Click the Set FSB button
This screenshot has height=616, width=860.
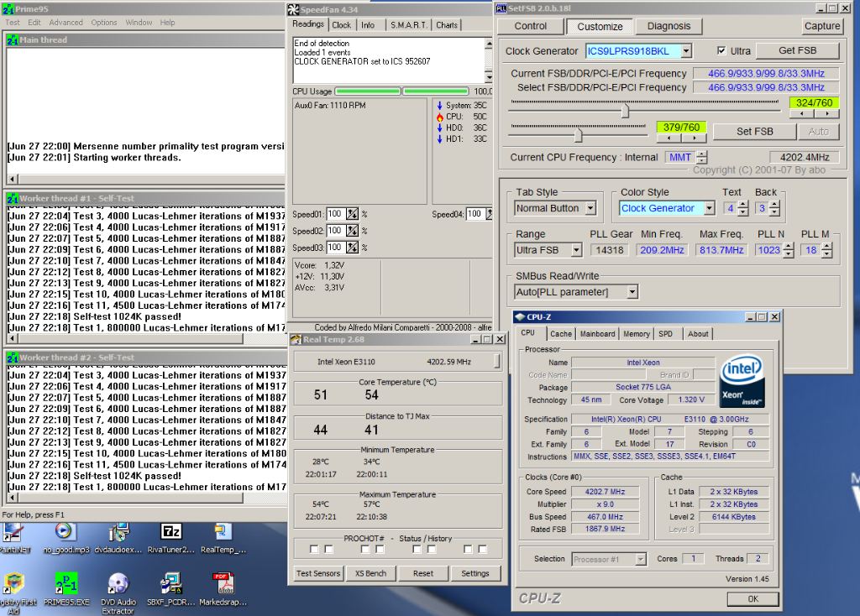click(755, 132)
